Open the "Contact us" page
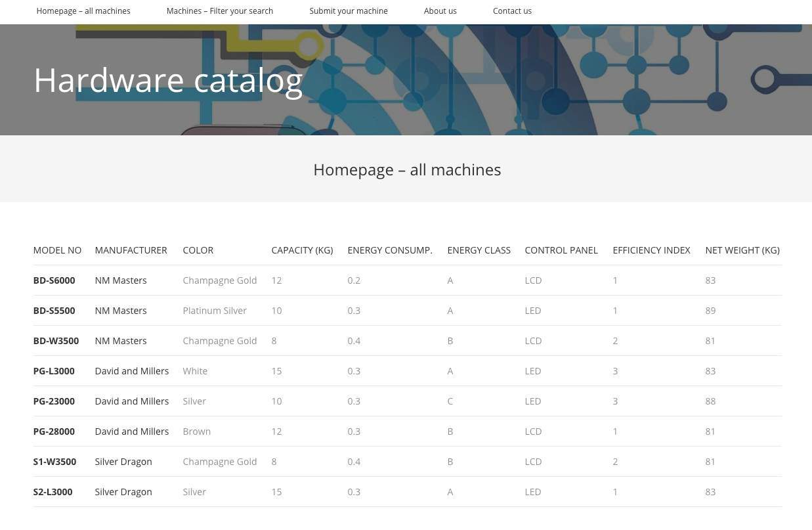Screen dimensions: 812x530 point(512,11)
